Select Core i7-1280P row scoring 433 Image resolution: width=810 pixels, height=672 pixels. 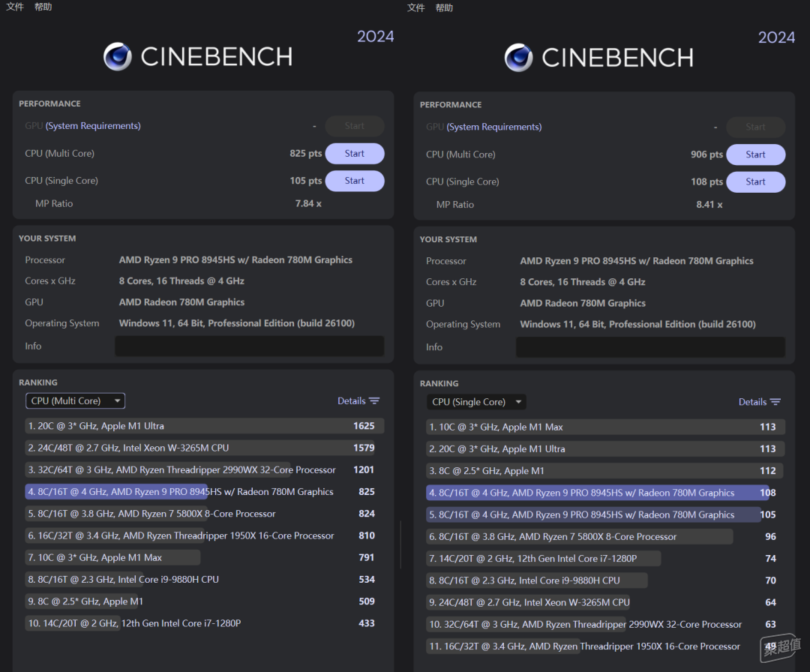point(205,623)
